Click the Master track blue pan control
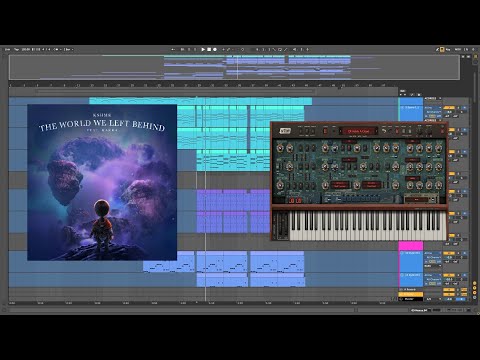480x360 pixels. click(461, 299)
